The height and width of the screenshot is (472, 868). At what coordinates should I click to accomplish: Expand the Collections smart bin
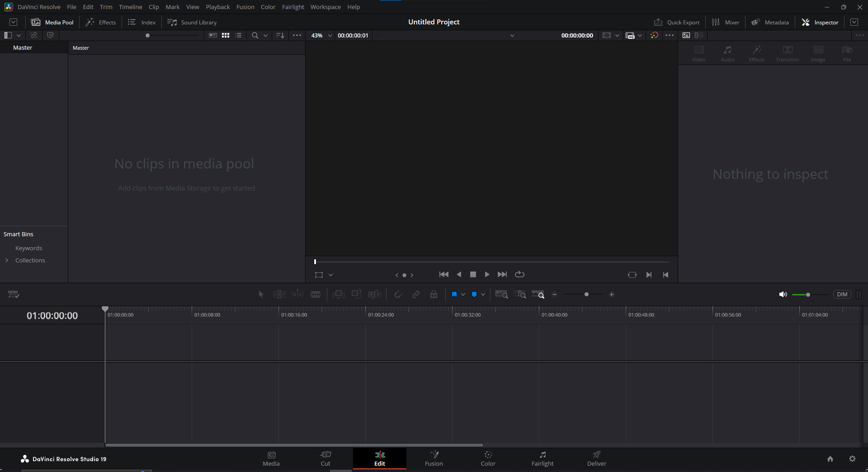pos(7,260)
